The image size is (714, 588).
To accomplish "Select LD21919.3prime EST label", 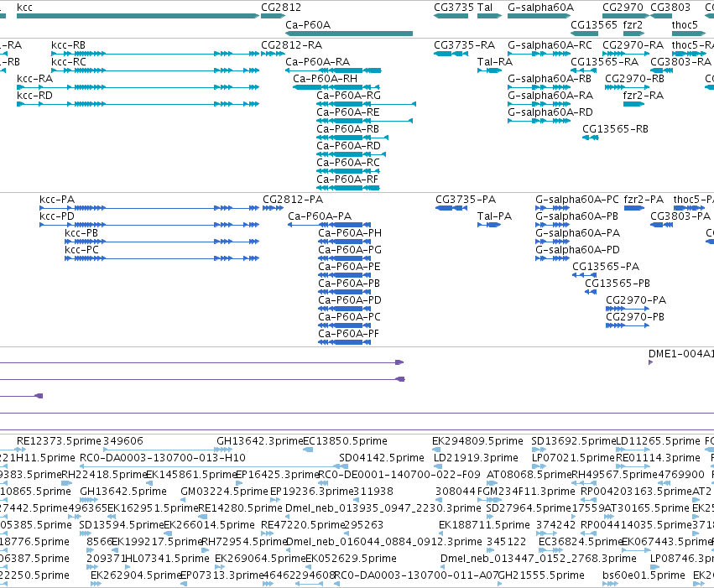I will (x=476, y=458).
